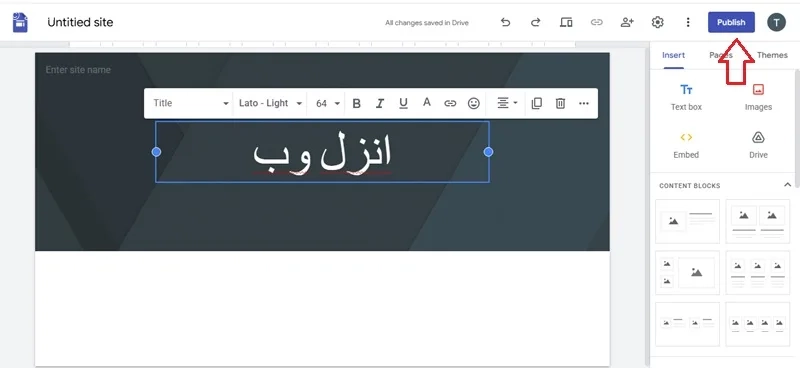Select content block with four image columns
The width and height of the screenshot is (800, 368).
758,324
